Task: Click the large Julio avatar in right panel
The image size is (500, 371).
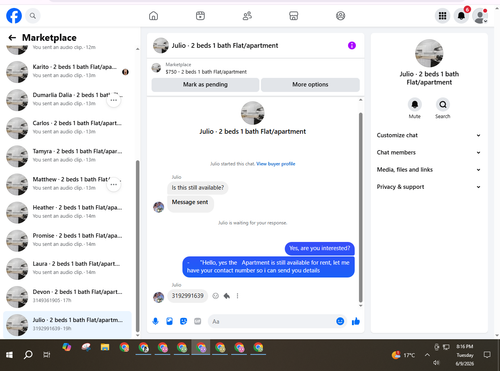Action: tap(429, 53)
